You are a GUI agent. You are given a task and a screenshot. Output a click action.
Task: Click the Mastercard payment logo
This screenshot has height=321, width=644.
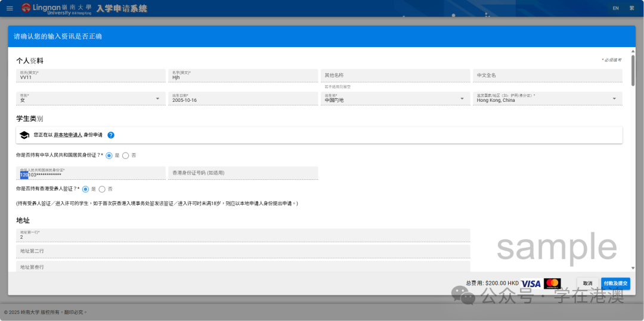[x=552, y=283]
